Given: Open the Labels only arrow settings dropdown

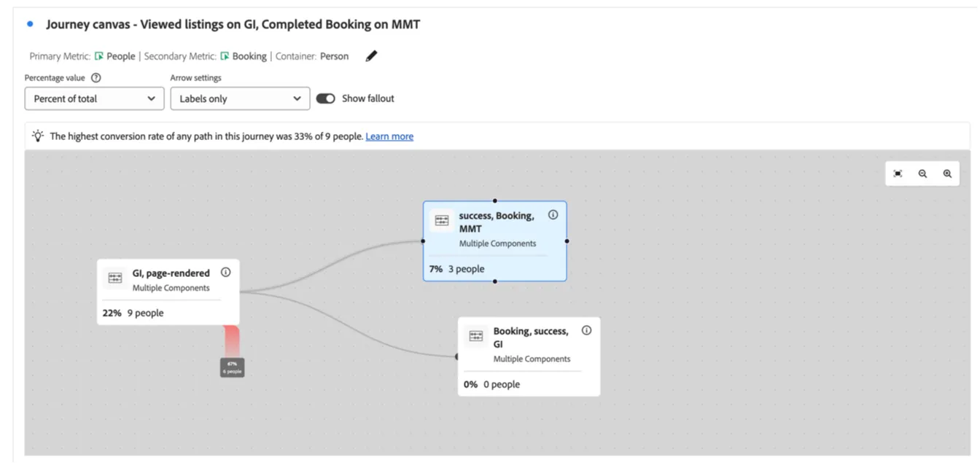Looking at the screenshot, I should tap(240, 98).
